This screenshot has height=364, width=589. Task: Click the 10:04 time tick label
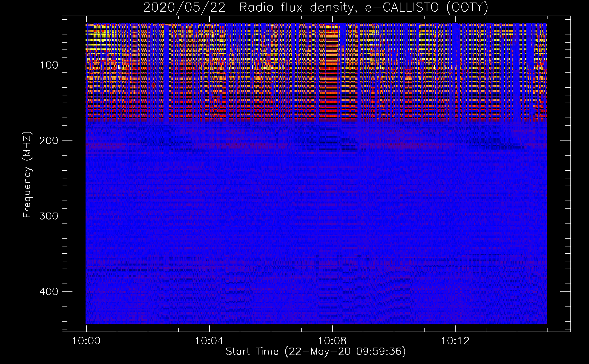tap(209, 341)
